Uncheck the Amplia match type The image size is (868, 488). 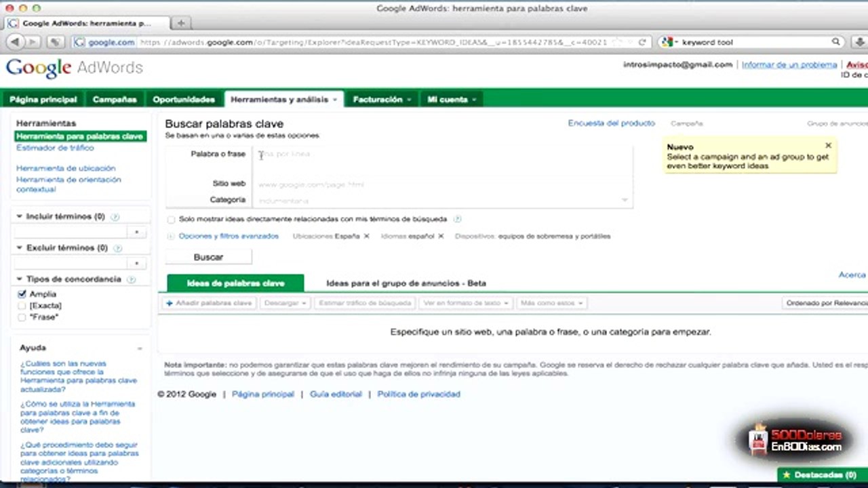(x=22, y=294)
